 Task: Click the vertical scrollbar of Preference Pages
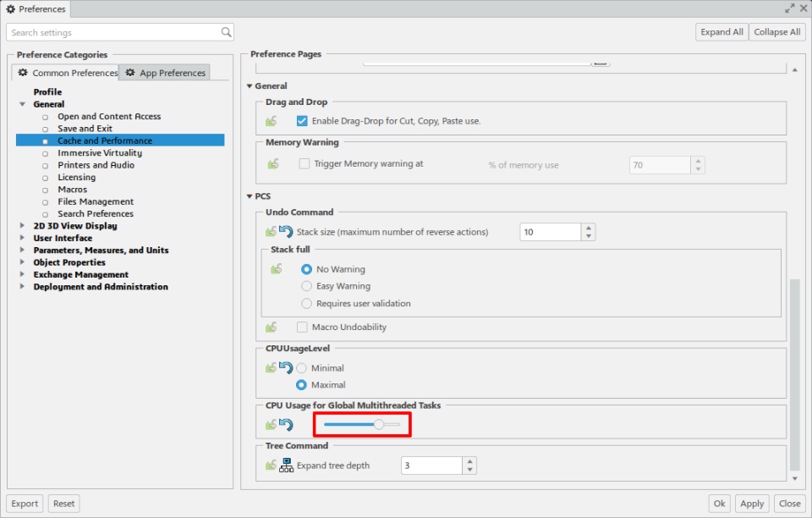pos(794,374)
